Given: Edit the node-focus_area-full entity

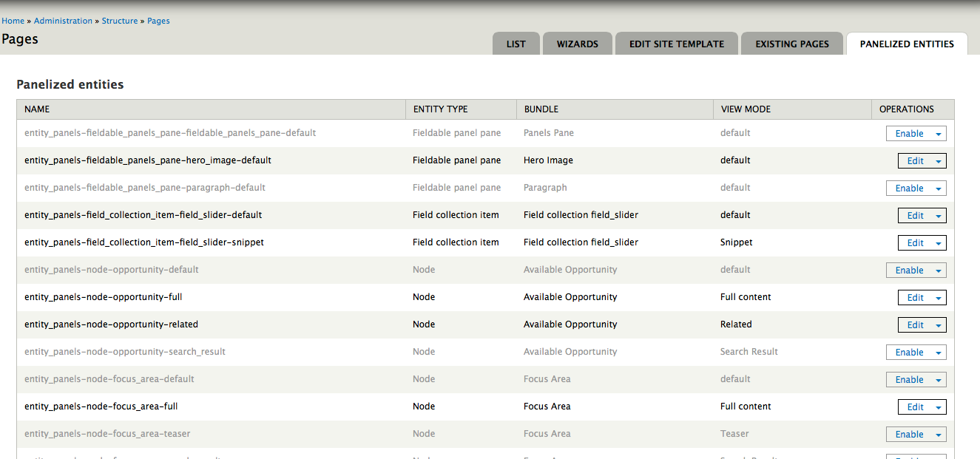Looking at the screenshot, I should [x=915, y=407].
